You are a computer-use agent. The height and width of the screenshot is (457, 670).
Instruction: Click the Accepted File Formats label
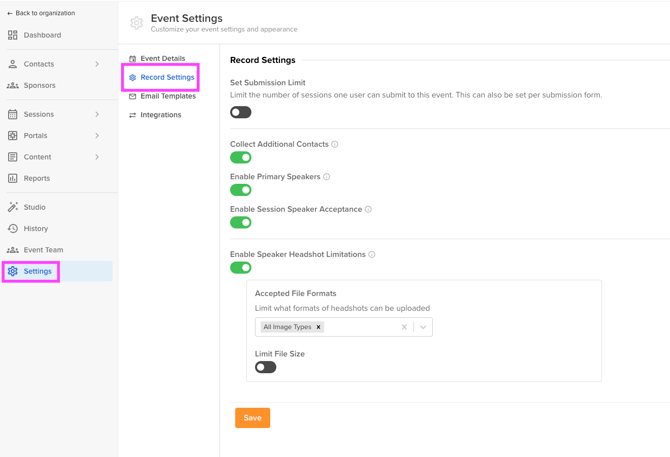(x=296, y=293)
